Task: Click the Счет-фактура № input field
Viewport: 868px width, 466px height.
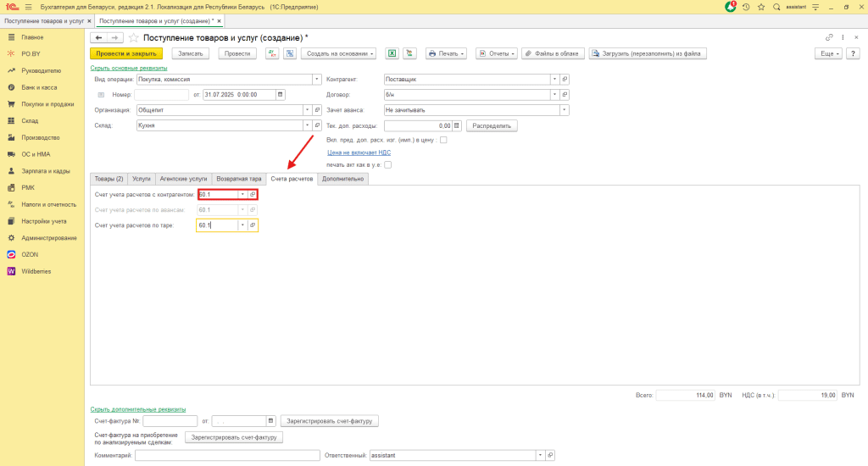Action: 170,421
